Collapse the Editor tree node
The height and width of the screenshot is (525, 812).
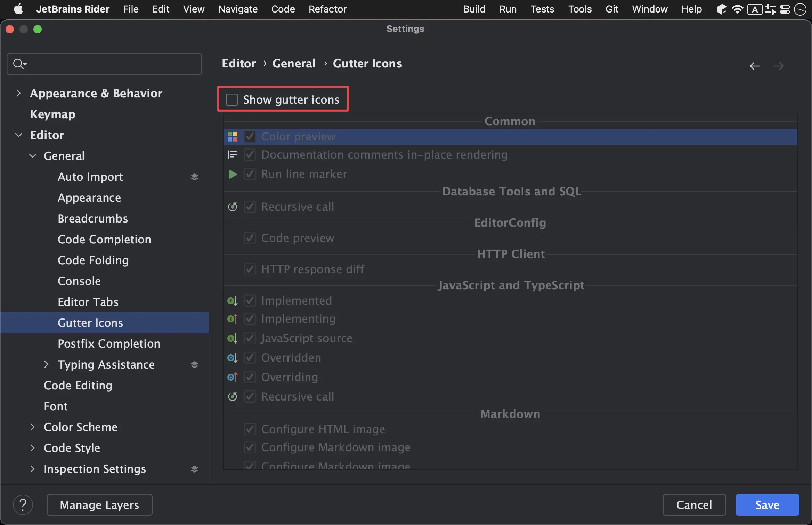point(18,135)
